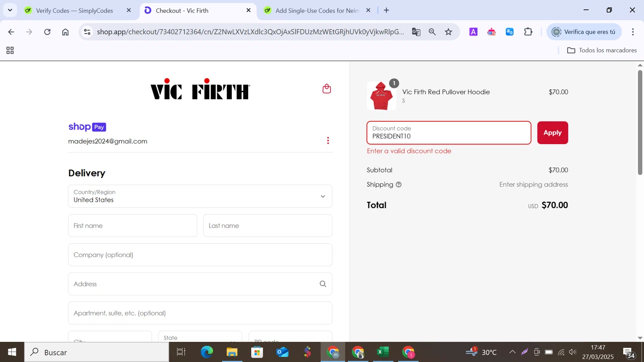The image size is (644, 362).
Task: Click the page vertical scrollbar
Action: point(640,122)
